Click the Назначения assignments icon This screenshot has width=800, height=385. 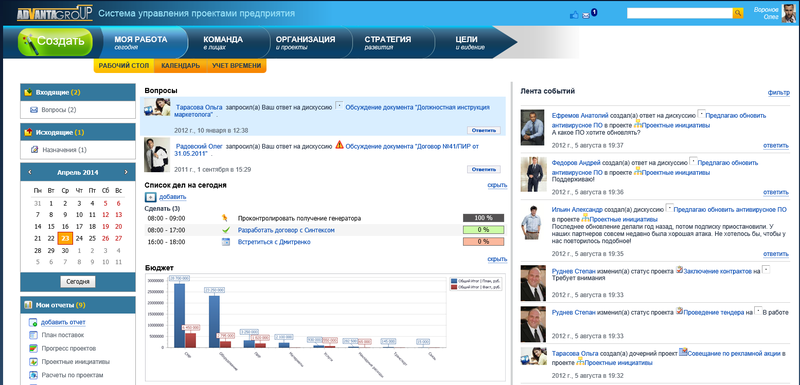(34, 150)
